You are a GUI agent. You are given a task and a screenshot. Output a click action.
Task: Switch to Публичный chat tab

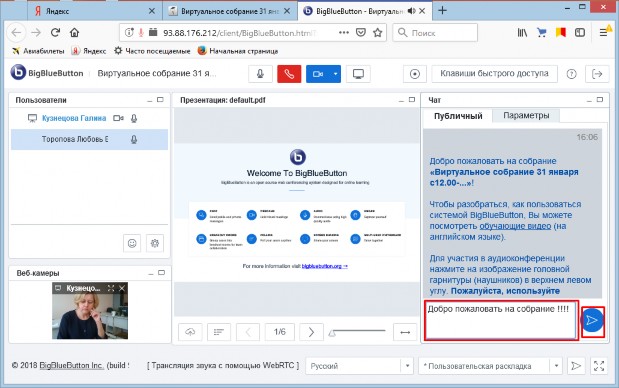(458, 116)
